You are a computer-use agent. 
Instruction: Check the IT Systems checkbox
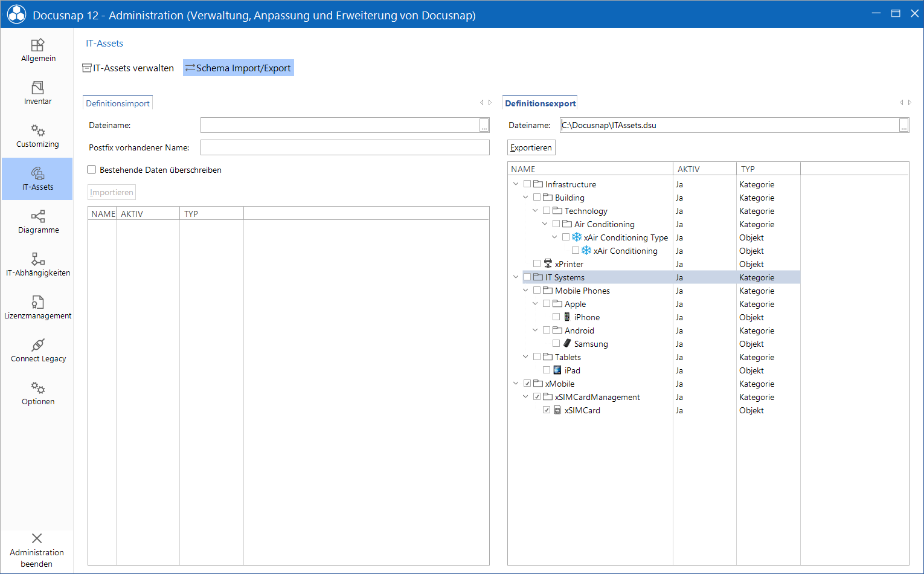[x=527, y=277]
